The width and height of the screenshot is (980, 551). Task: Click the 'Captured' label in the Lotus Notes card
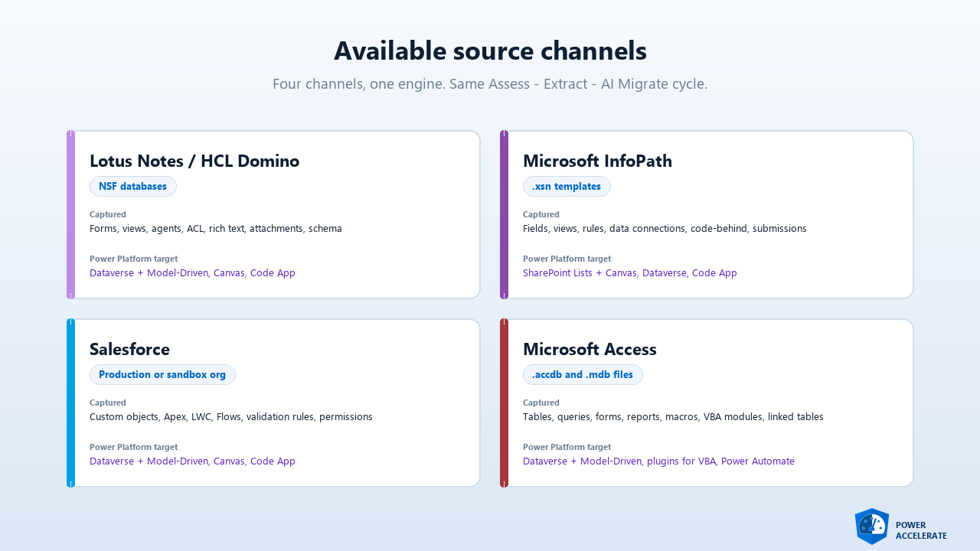[108, 214]
